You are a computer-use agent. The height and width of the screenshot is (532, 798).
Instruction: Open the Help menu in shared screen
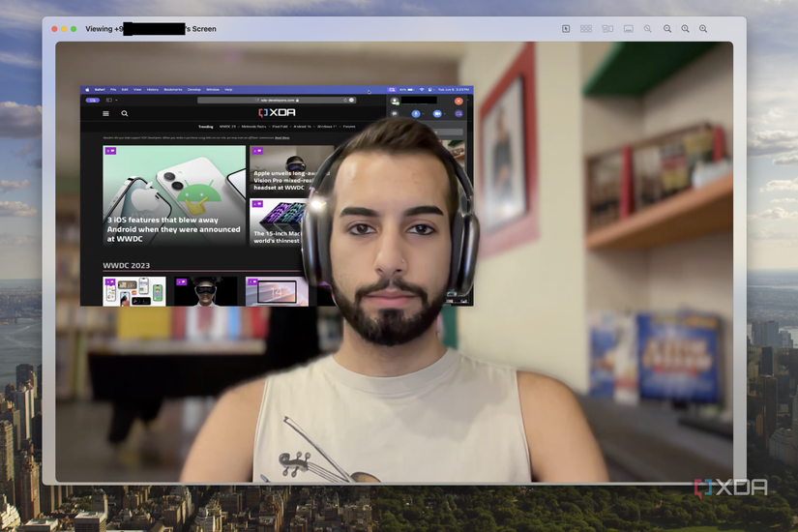tap(228, 90)
